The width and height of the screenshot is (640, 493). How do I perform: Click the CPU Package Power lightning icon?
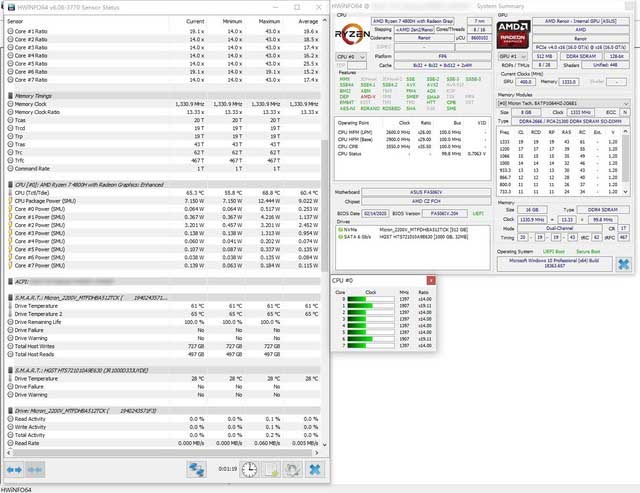(x=11, y=201)
